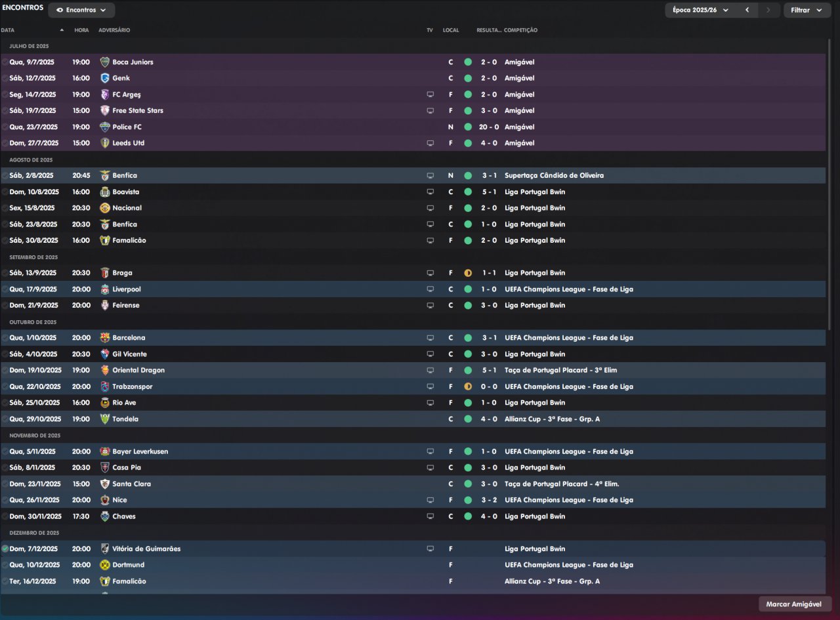This screenshot has height=620, width=840.
Task: Go to previous season with left arrow
Action: click(x=747, y=10)
